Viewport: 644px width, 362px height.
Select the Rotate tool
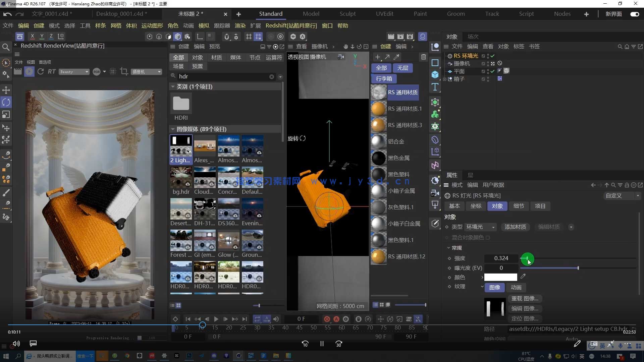point(6,102)
